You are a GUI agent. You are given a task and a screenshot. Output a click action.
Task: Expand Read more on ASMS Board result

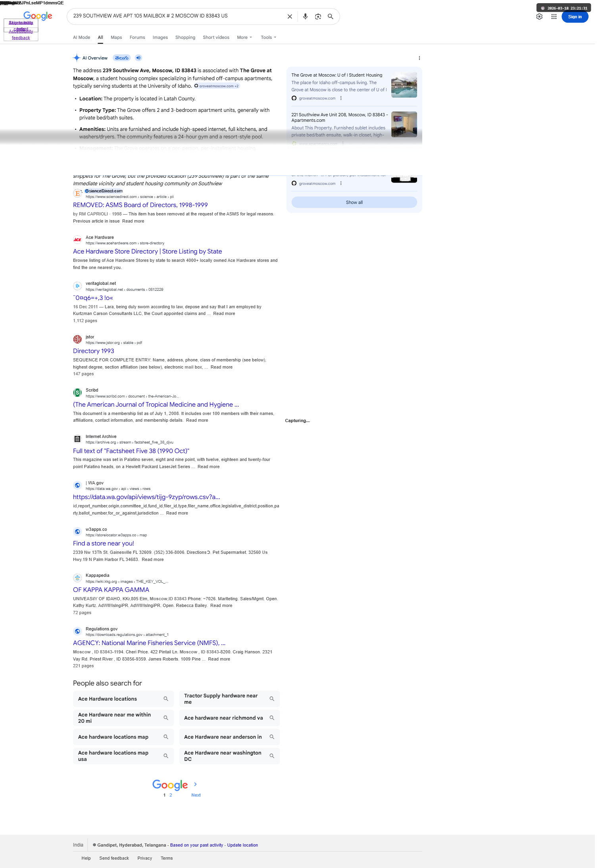coord(133,221)
